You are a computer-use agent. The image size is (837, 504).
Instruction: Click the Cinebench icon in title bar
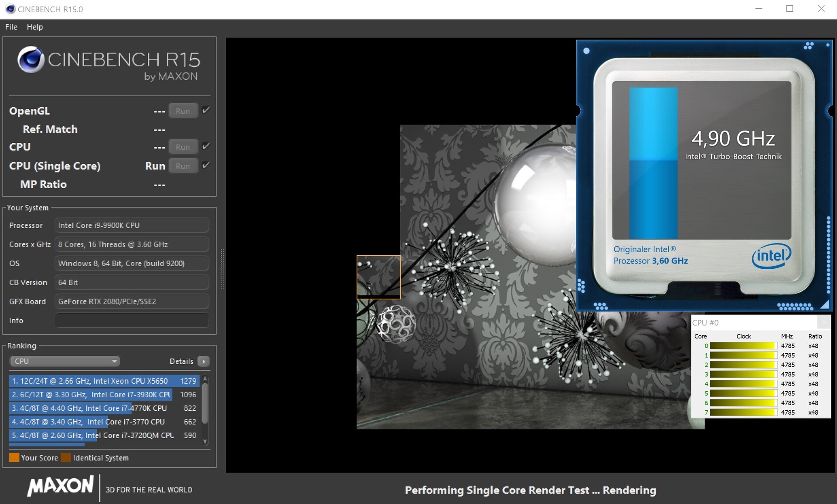[10, 9]
